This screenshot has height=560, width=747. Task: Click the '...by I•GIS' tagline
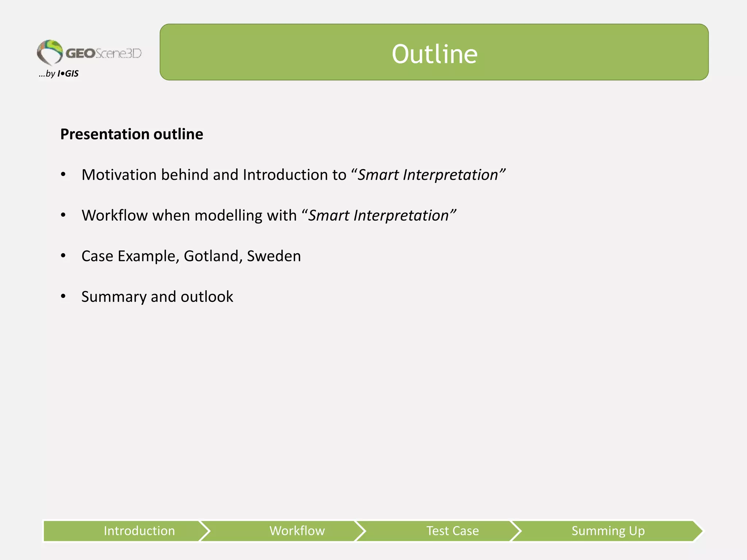coord(59,74)
